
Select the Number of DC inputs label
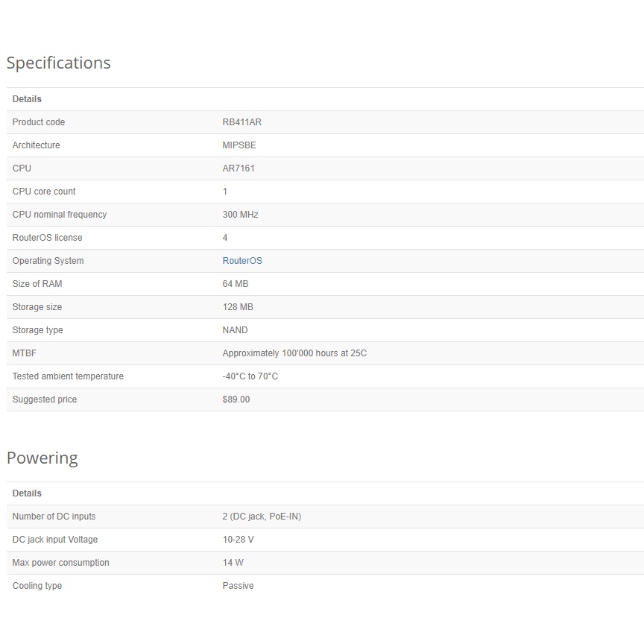54,517
